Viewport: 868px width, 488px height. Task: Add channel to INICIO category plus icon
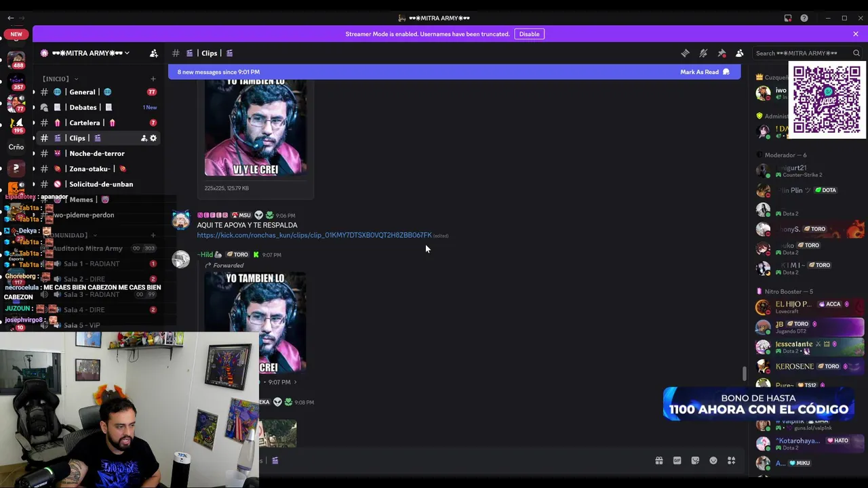153,79
